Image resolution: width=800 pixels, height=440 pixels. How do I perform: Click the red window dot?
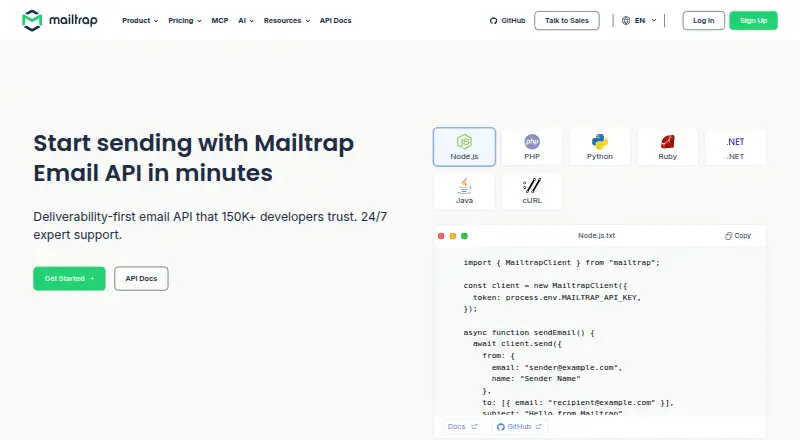(x=441, y=236)
